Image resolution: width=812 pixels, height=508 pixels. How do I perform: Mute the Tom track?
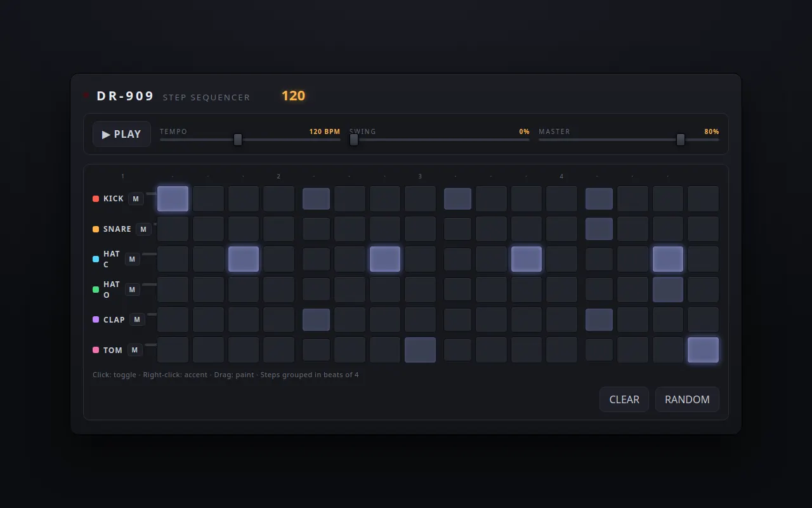[135, 350]
